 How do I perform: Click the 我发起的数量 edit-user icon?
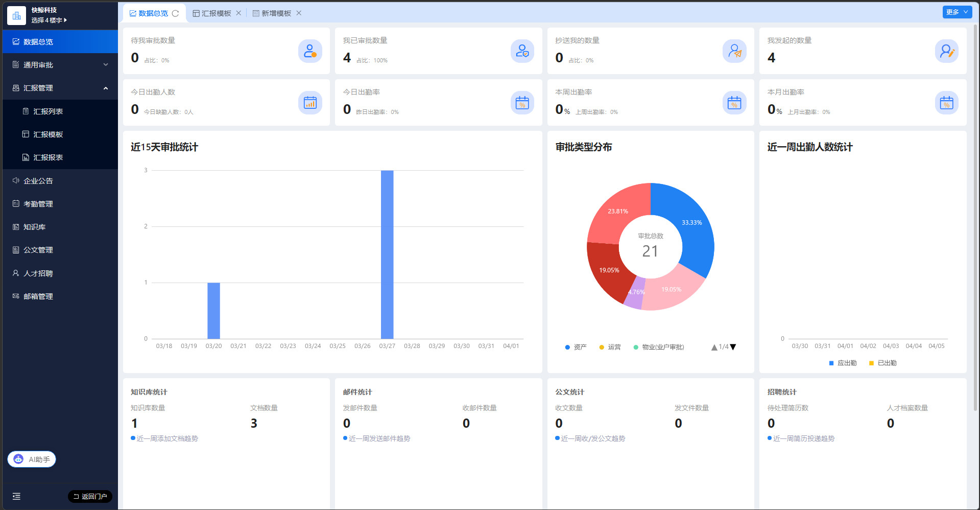(x=946, y=51)
